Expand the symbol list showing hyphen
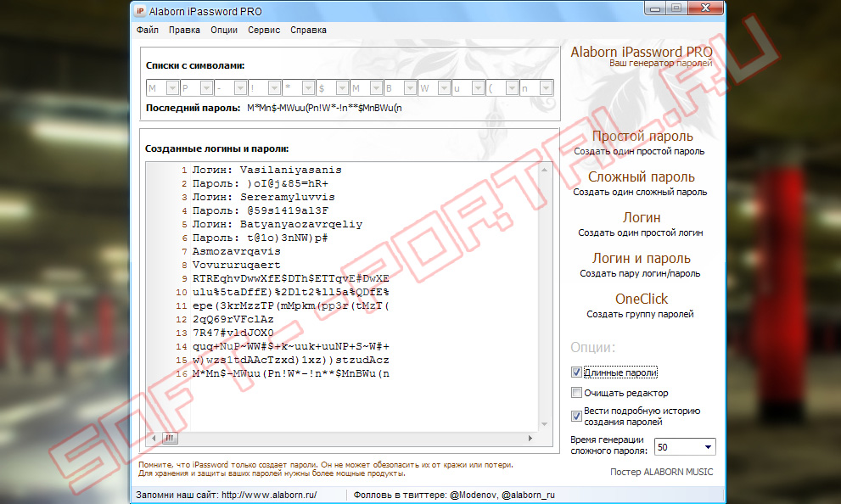This screenshot has width=841, height=504. point(240,88)
